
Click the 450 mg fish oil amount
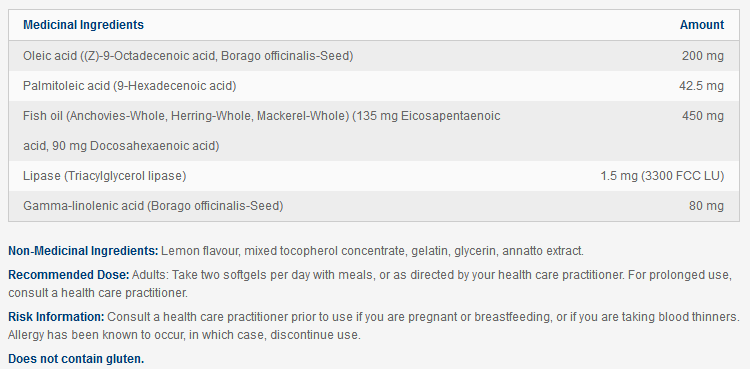(703, 116)
